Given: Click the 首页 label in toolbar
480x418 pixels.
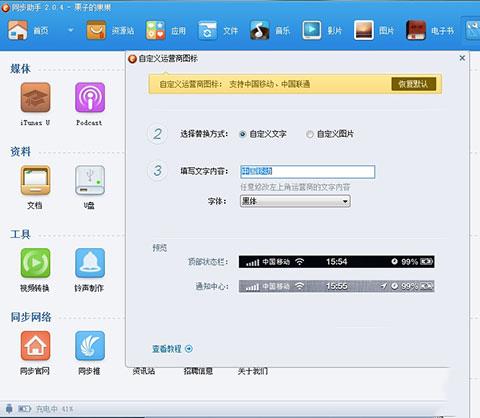Looking at the screenshot, I should (41, 31).
